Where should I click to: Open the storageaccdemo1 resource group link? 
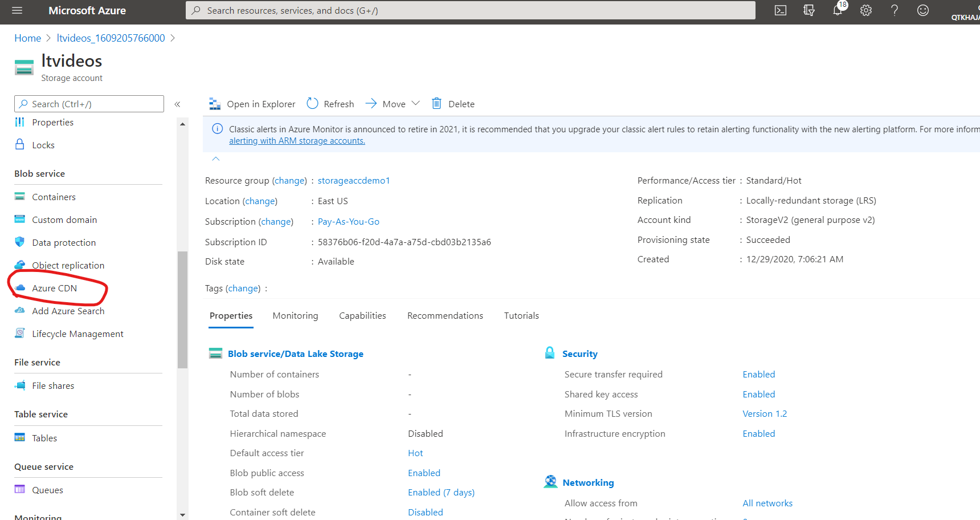click(354, 180)
